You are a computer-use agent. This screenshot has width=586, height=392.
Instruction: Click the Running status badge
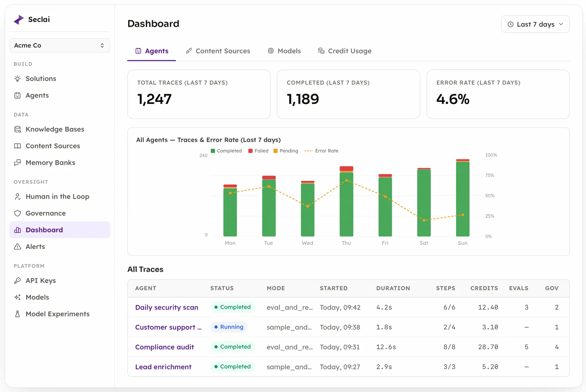pyautogui.click(x=229, y=327)
